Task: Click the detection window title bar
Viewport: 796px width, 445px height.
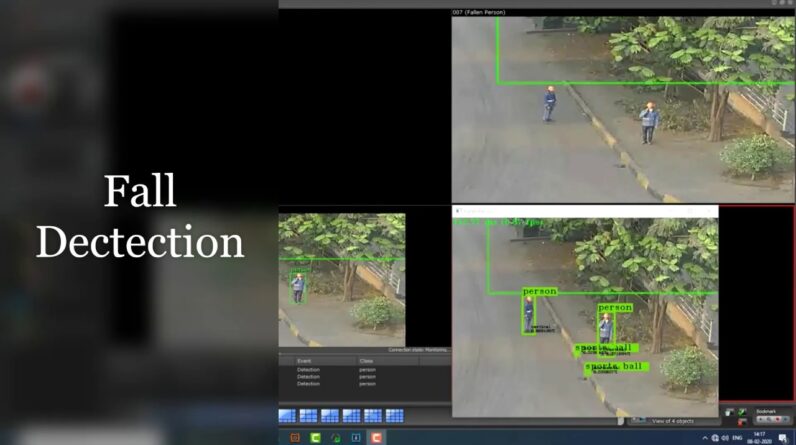Action: [585, 211]
